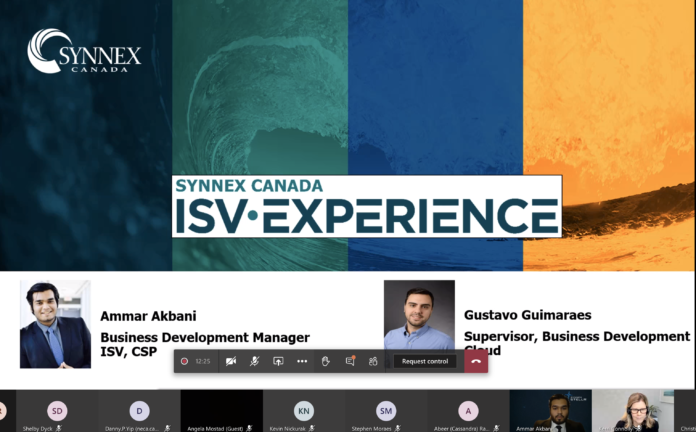Image resolution: width=696 pixels, height=432 pixels.
Task: Select Kevin Nickurak participant tile
Action: coord(304,411)
